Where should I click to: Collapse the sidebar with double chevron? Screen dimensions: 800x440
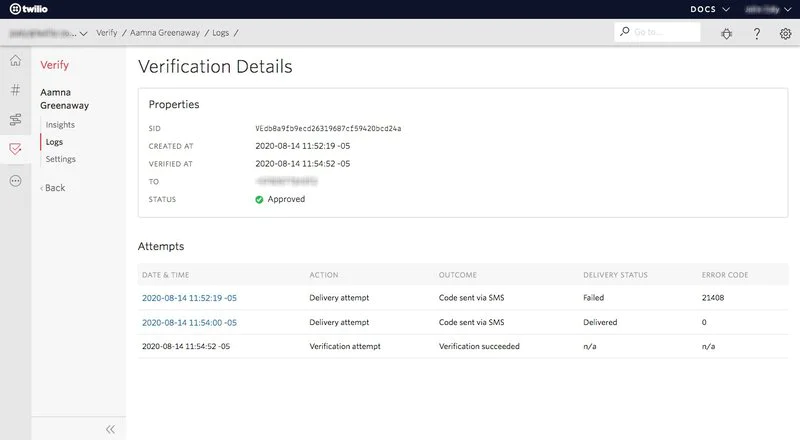[x=110, y=428]
